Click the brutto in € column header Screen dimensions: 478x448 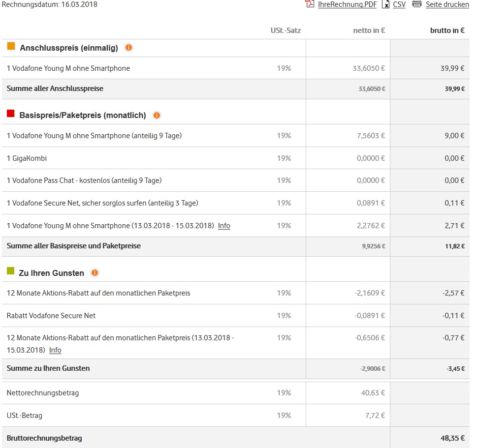pos(447,30)
